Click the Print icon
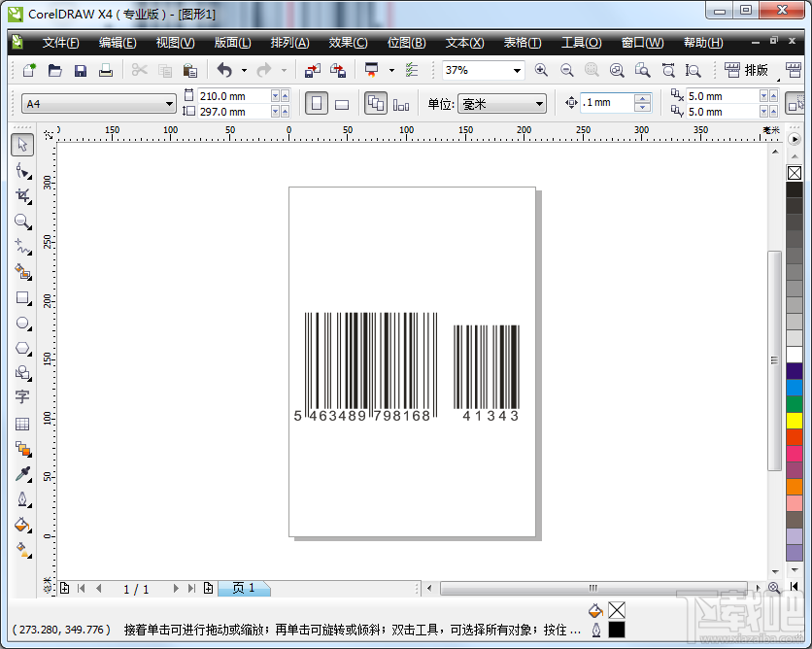Image resolution: width=812 pixels, height=649 pixels. pos(106,70)
